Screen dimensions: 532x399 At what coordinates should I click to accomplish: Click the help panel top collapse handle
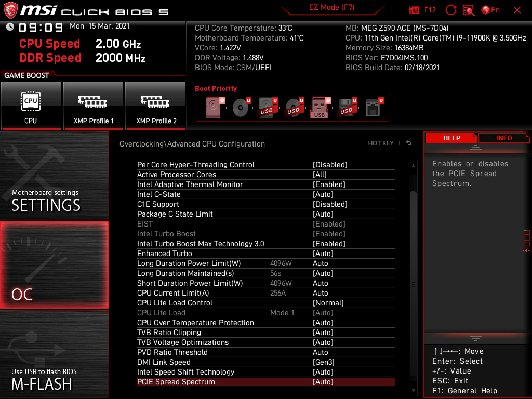pos(476,147)
